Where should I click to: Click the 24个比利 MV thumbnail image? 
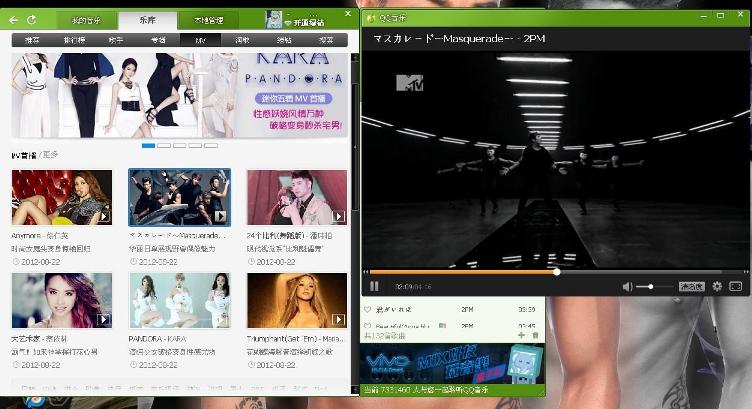[x=297, y=197]
